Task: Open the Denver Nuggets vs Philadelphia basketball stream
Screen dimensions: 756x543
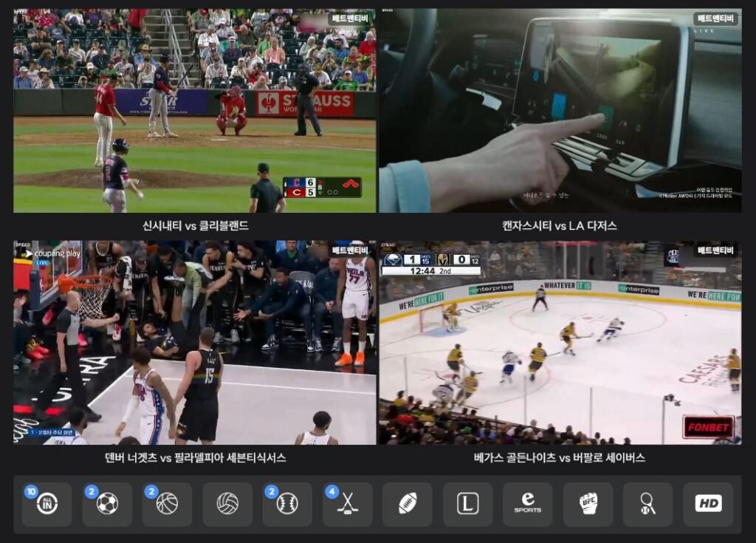Action: tap(194, 342)
